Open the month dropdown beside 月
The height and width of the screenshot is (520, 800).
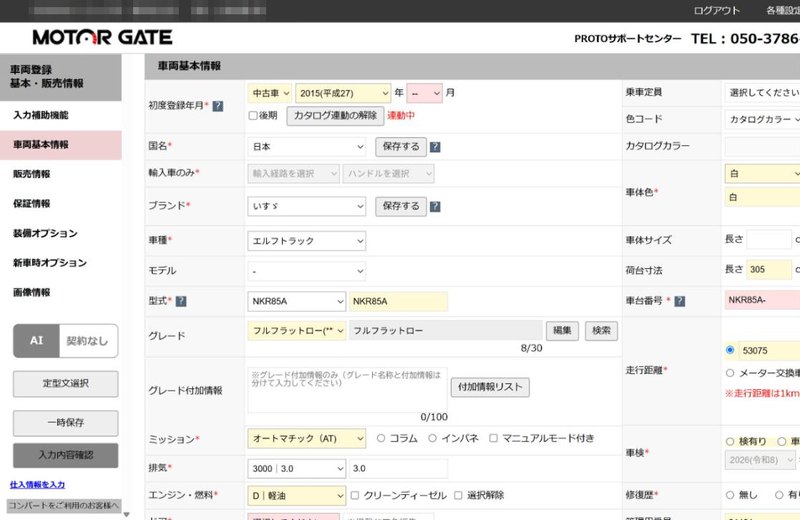pos(424,93)
